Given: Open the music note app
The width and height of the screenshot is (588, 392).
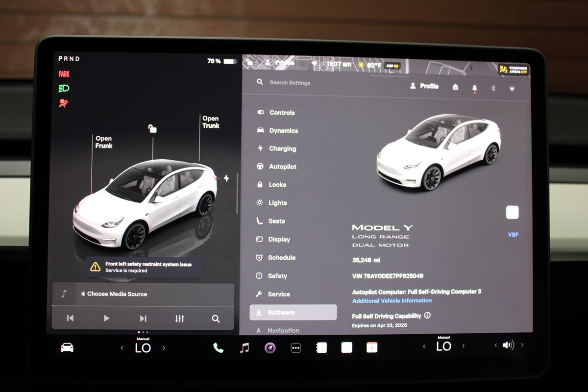Looking at the screenshot, I should coord(244,347).
